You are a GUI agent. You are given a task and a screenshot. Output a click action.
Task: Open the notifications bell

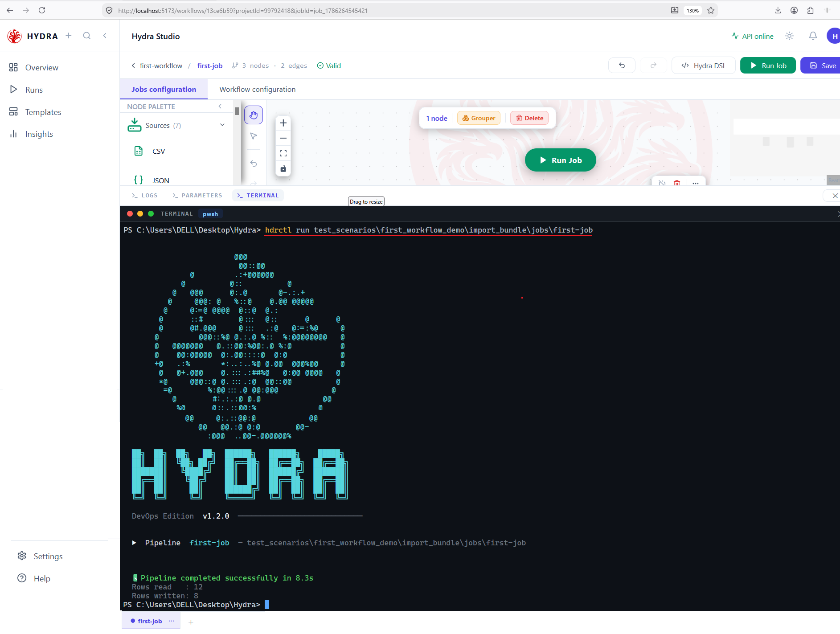click(813, 36)
